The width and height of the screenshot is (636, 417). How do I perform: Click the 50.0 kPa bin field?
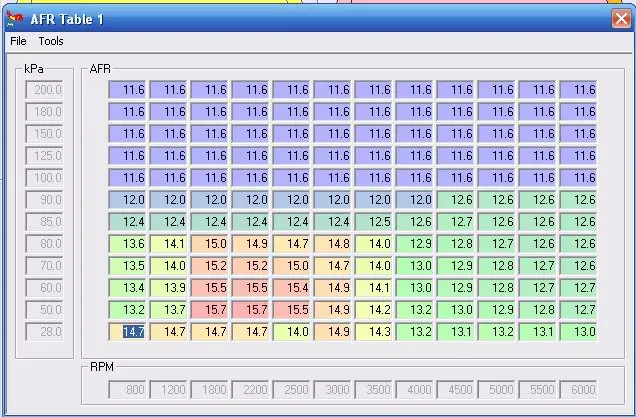(x=44, y=310)
